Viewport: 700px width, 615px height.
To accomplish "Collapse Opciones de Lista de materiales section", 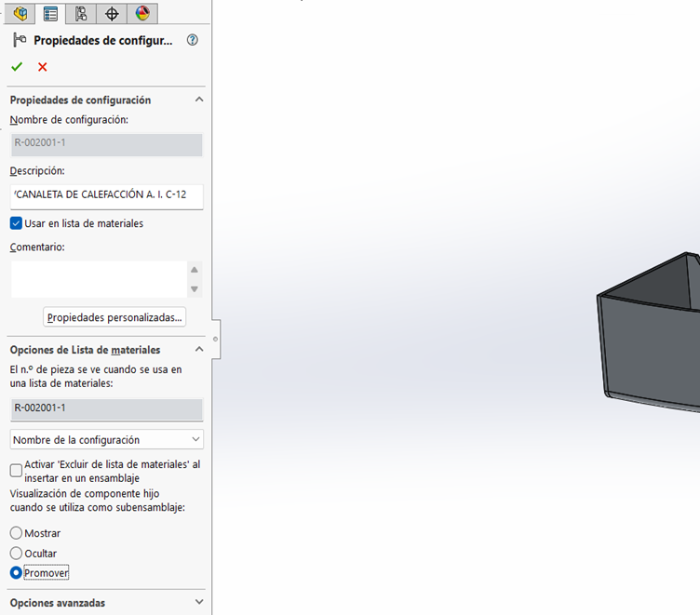I will pyautogui.click(x=199, y=350).
